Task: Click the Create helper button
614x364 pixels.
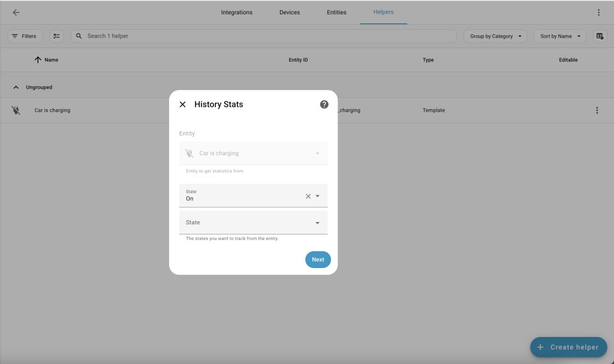Action: tap(568, 347)
